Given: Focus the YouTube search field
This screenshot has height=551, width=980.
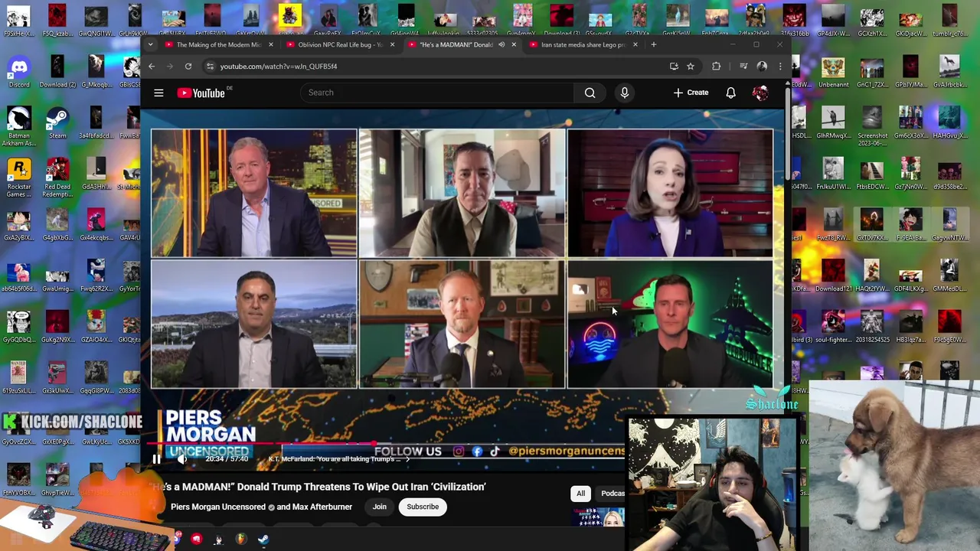Looking at the screenshot, I should point(436,93).
